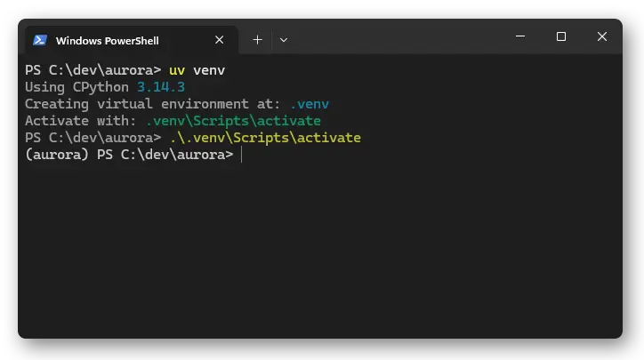Image resolution: width=644 pixels, height=360 pixels.
Task: Click the green '.venv\Scripts\activate' text
Action: (233, 121)
